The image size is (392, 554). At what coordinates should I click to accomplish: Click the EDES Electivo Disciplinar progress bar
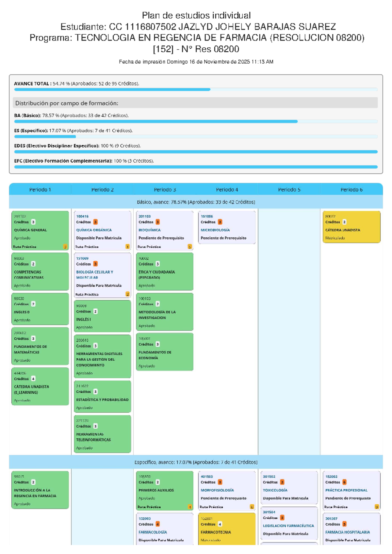click(x=196, y=152)
